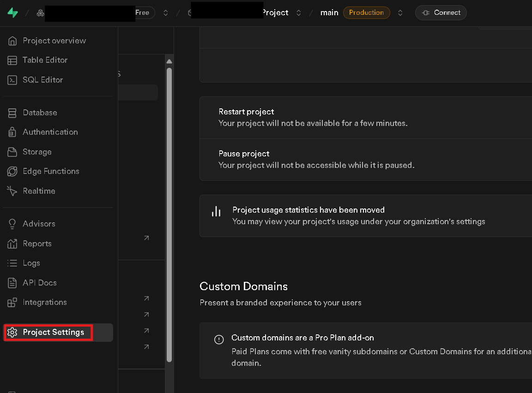Switch to the Project overview page
The width and height of the screenshot is (532, 393).
(54, 41)
